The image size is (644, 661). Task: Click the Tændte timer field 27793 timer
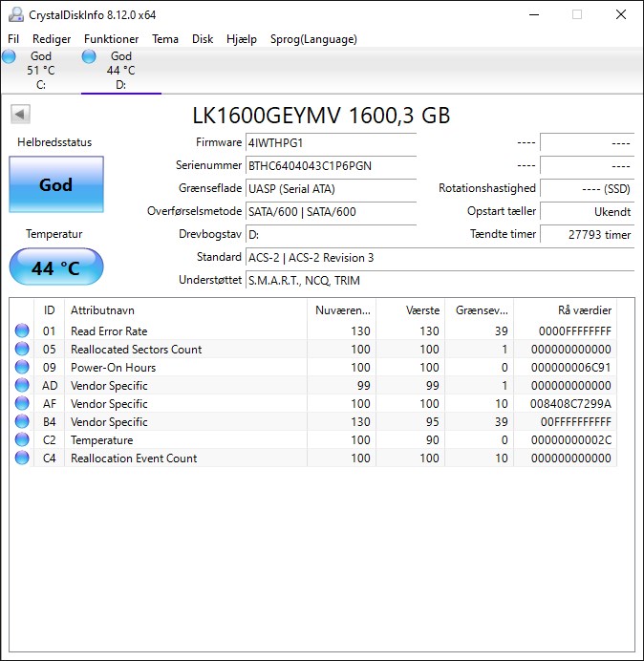(x=587, y=234)
